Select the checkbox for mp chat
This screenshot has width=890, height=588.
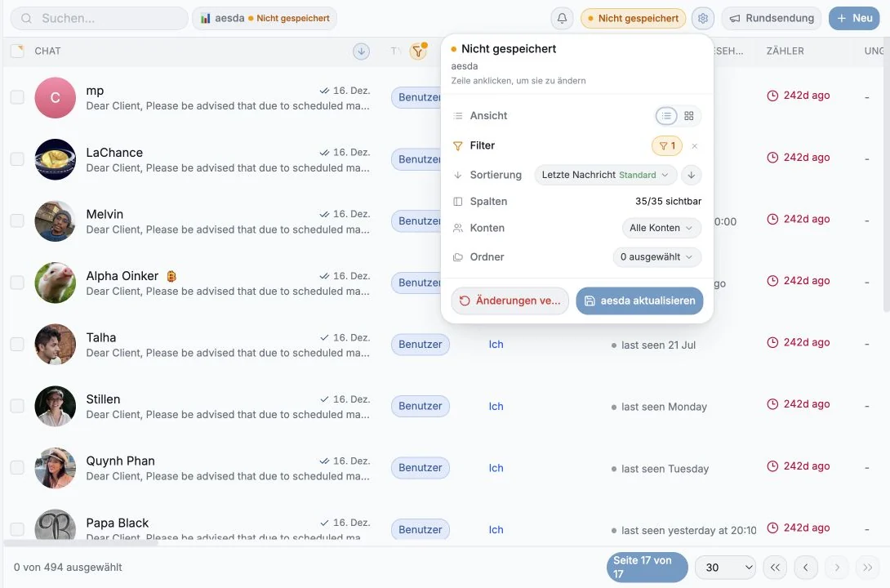[18, 97]
